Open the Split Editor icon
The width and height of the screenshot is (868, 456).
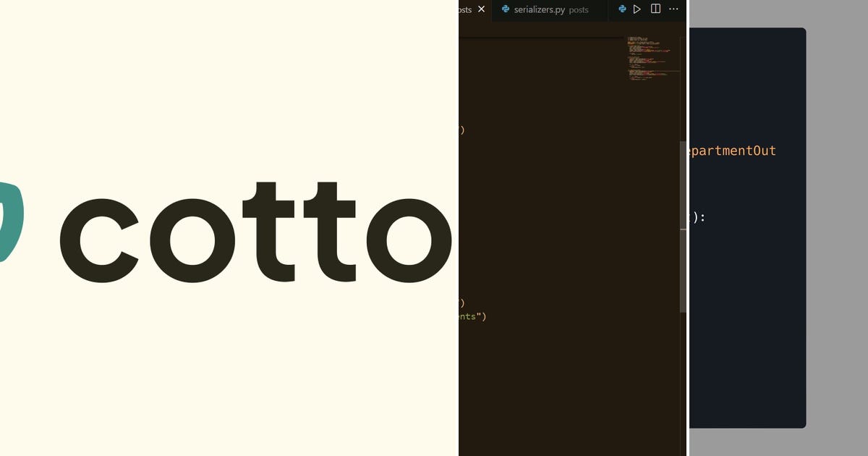[x=655, y=9]
